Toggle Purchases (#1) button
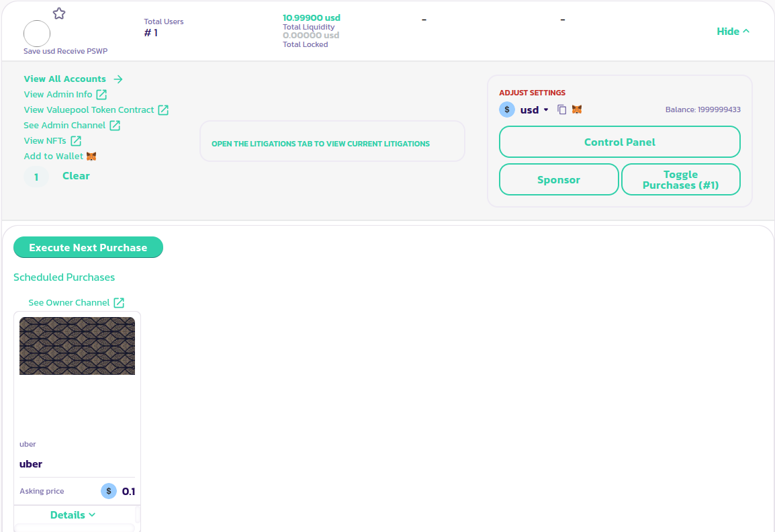Screen dimensions: 775x532 pyautogui.click(x=680, y=180)
